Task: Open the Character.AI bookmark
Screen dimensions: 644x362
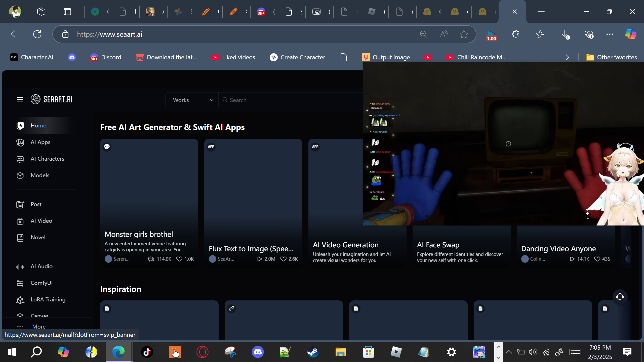Action: point(32,57)
